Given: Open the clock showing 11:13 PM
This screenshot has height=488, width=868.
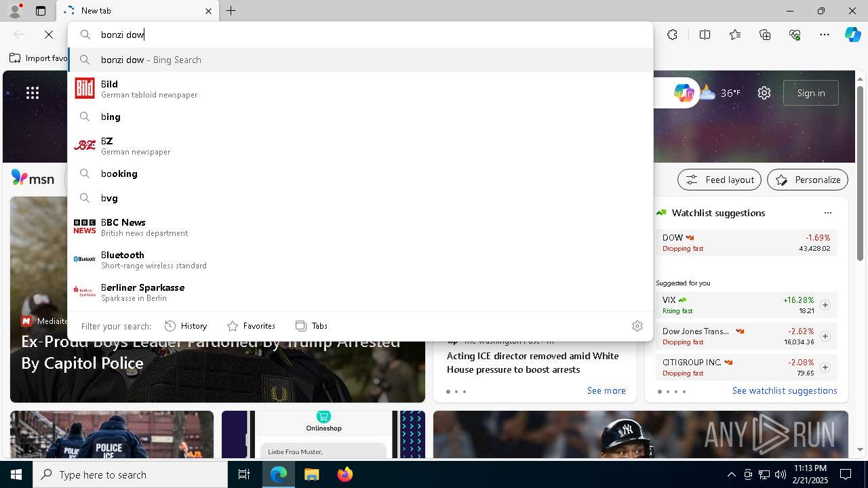Looking at the screenshot, I should [810, 474].
